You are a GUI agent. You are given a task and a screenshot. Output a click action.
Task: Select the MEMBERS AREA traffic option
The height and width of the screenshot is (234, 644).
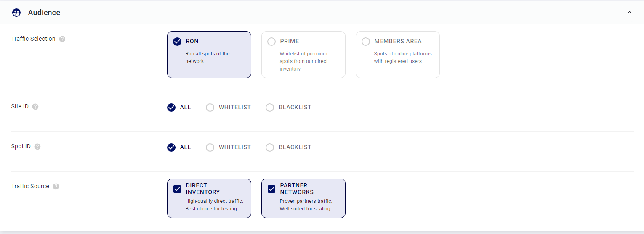398,55
